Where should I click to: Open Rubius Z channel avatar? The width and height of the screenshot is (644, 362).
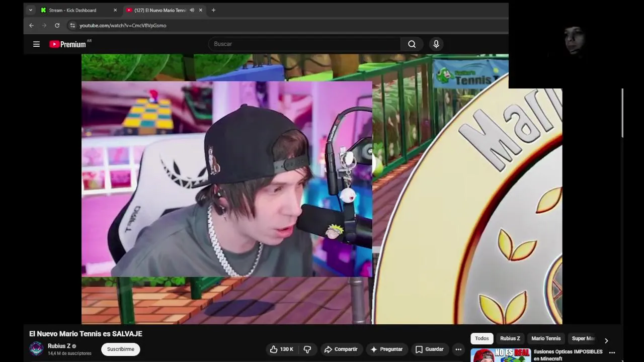(x=36, y=348)
